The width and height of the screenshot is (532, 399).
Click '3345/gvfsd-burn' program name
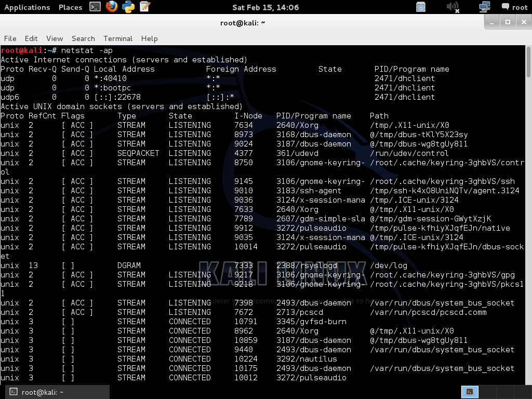[x=312, y=322]
